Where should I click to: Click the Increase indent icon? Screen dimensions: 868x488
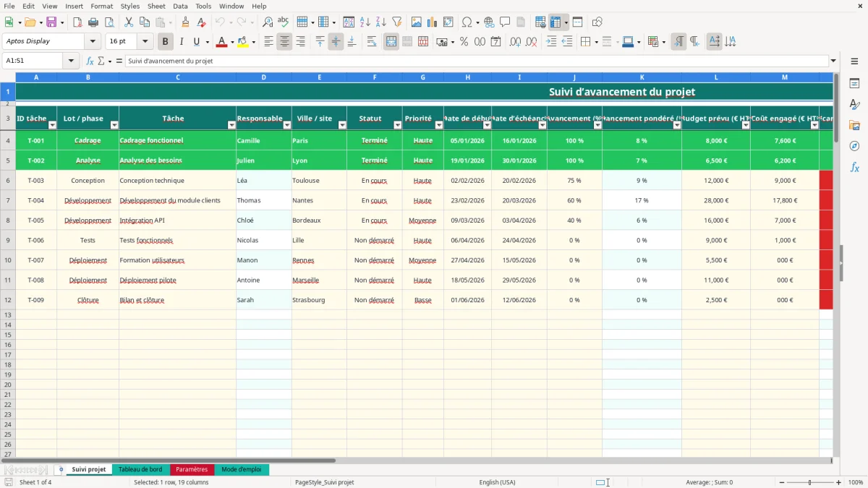tap(551, 41)
